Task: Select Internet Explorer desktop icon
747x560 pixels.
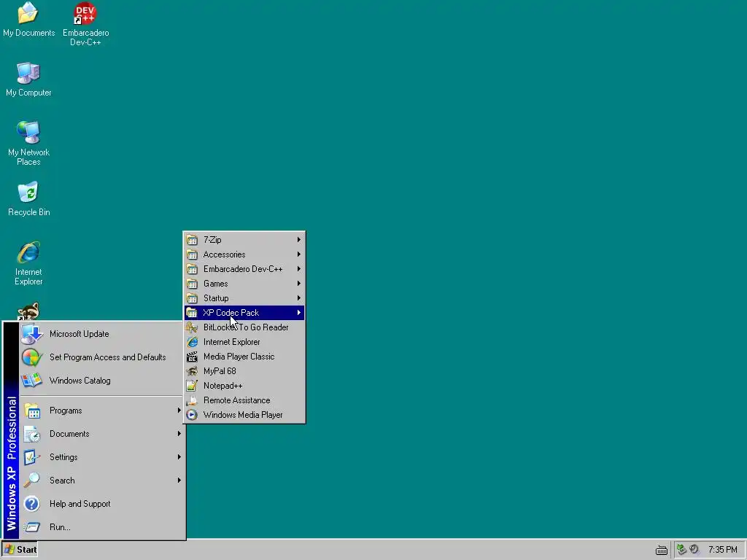Action: [28, 263]
